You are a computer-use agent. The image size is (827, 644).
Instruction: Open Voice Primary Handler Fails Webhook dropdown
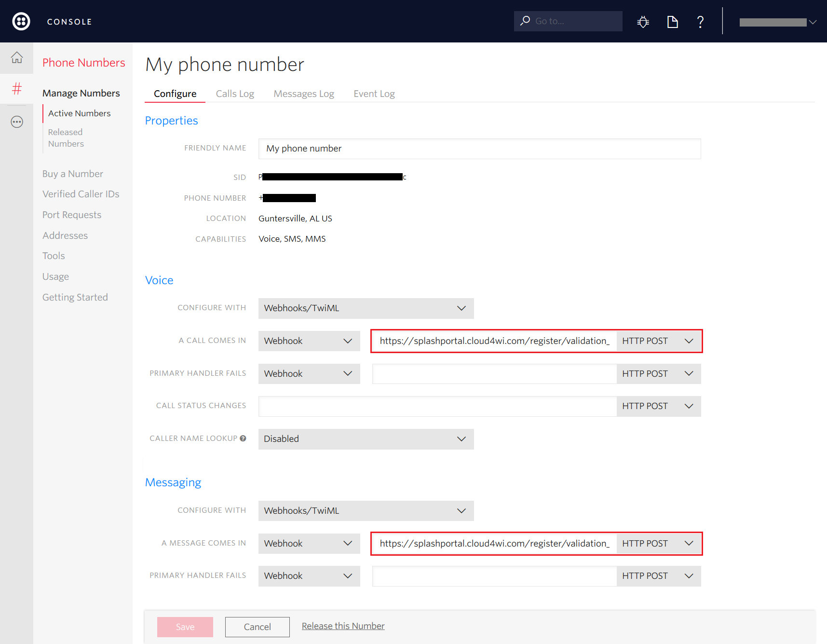pos(309,374)
